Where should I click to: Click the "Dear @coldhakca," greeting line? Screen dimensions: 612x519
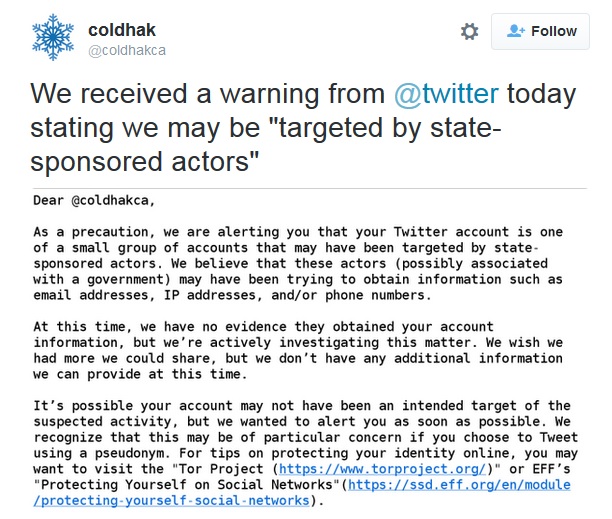pyautogui.click(x=95, y=200)
